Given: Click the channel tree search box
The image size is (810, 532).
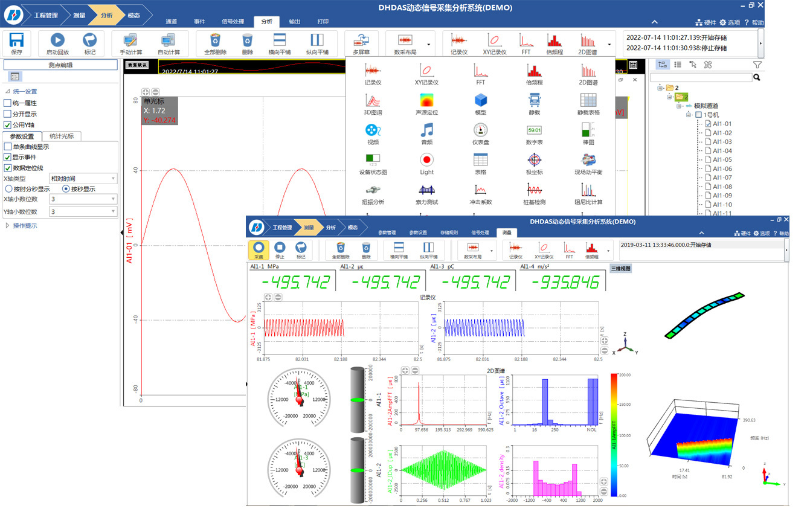Looking at the screenshot, I should click(701, 78).
